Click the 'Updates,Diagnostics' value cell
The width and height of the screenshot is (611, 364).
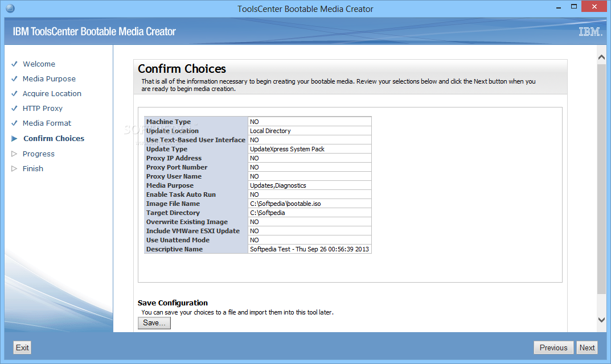[x=309, y=185]
